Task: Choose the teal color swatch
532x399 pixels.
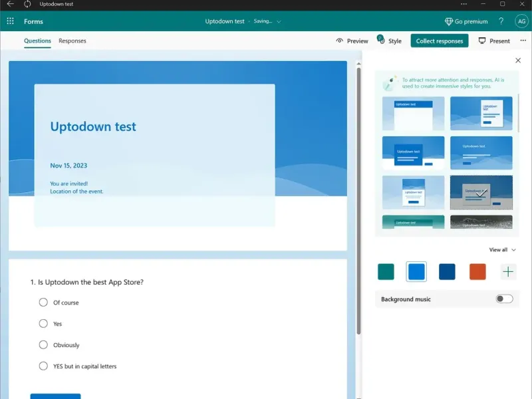Action: point(386,272)
